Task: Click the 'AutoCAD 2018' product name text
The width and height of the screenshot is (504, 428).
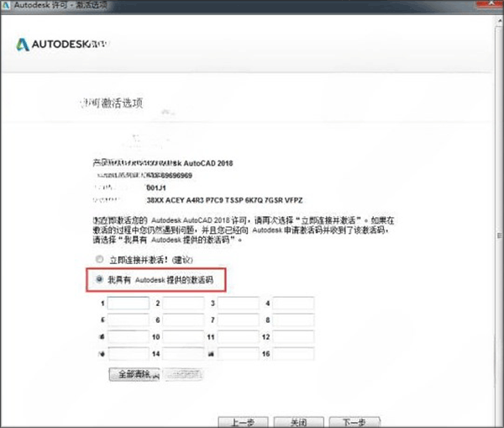Action: coord(208,163)
